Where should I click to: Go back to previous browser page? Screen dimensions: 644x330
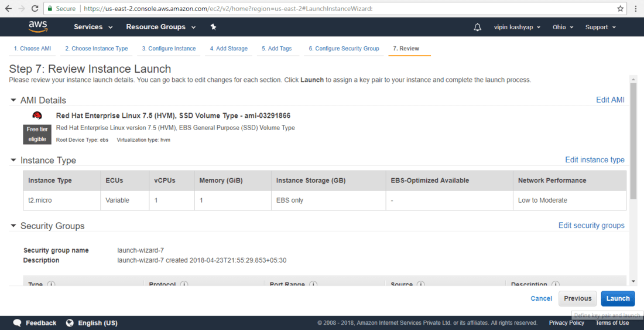click(8, 9)
